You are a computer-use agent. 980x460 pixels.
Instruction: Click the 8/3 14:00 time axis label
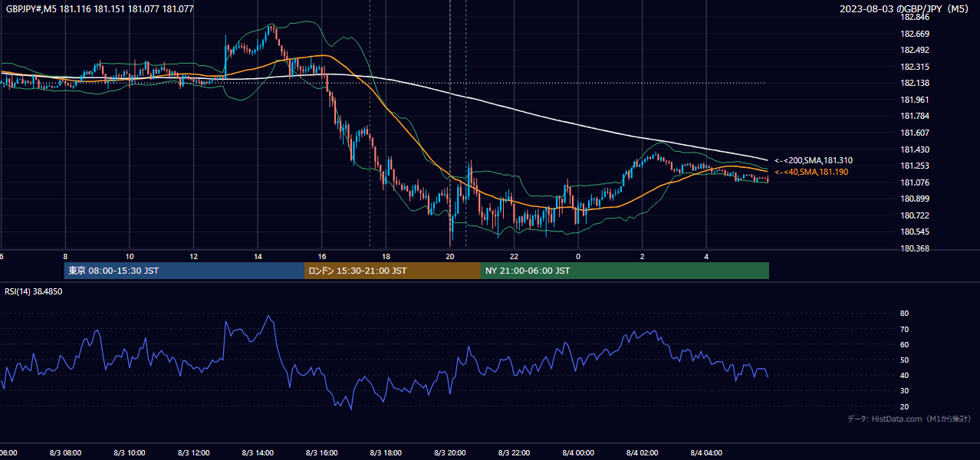(x=258, y=453)
